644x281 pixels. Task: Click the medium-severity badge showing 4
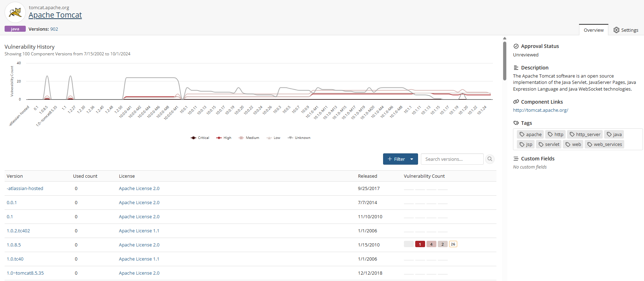click(x=431, y=244)
